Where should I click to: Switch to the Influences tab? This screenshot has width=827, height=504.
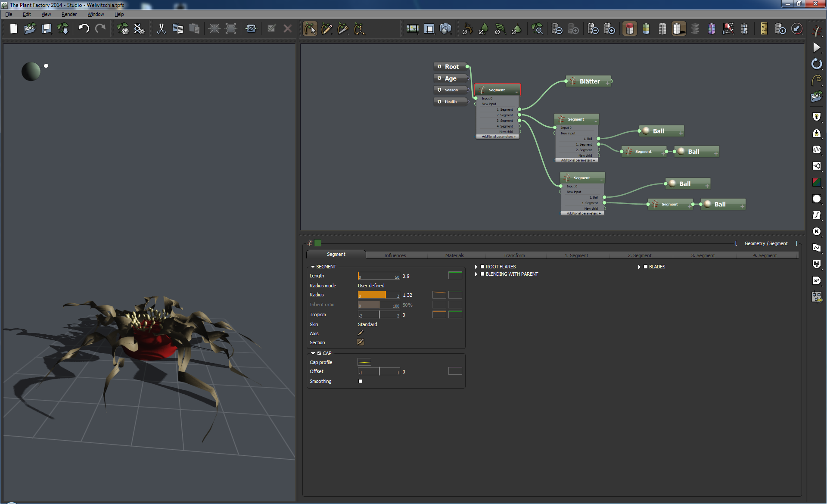pos(395,255)
